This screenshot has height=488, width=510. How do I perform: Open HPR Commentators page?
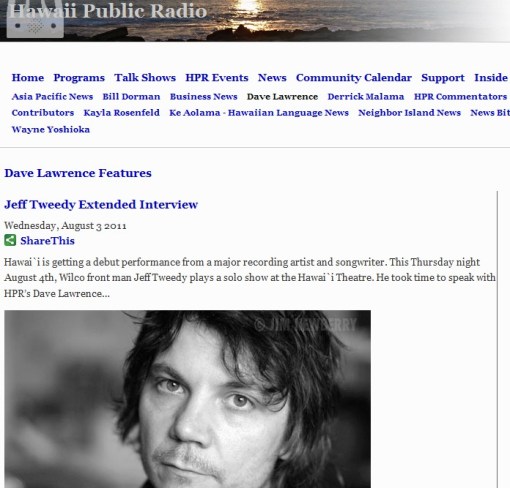[460, 96]
